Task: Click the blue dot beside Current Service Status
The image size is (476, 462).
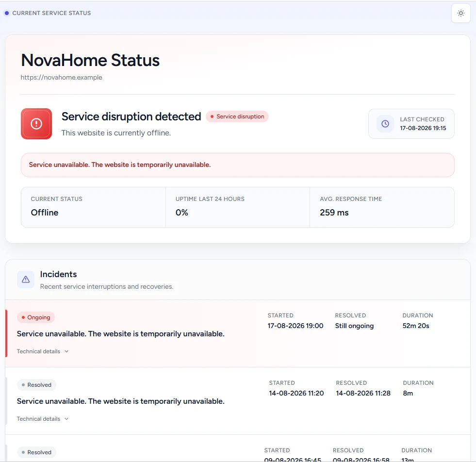Action: [x=7, y=13]
